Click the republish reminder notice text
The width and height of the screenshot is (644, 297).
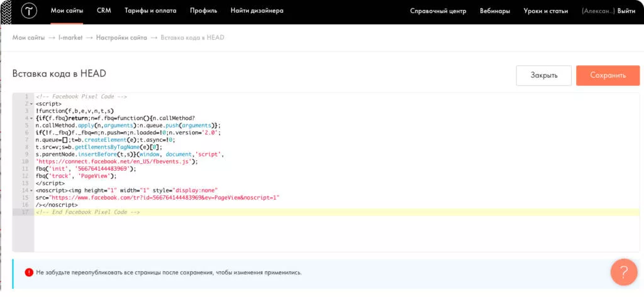[169, 273]
